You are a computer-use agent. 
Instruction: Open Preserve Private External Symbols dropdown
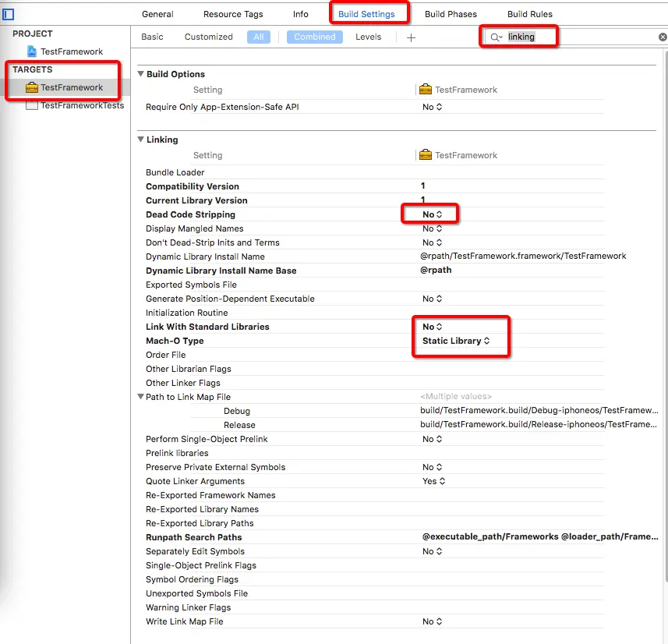pyautogui.click(x=432, y=467)
